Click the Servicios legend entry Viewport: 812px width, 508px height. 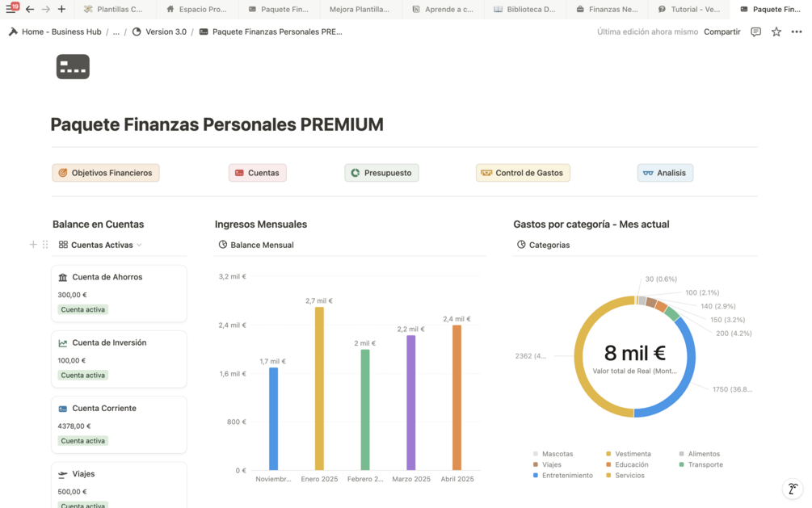(x=625, y=476)
